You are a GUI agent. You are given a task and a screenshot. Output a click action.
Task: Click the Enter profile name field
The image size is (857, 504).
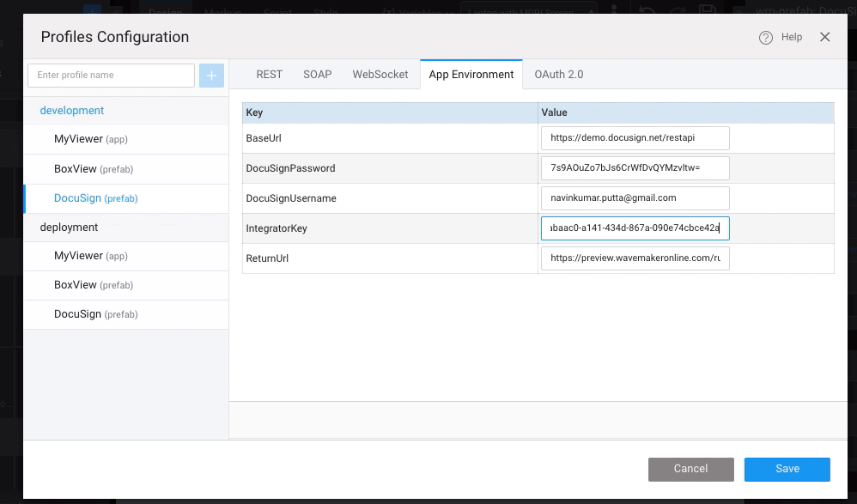coord(111,76)
